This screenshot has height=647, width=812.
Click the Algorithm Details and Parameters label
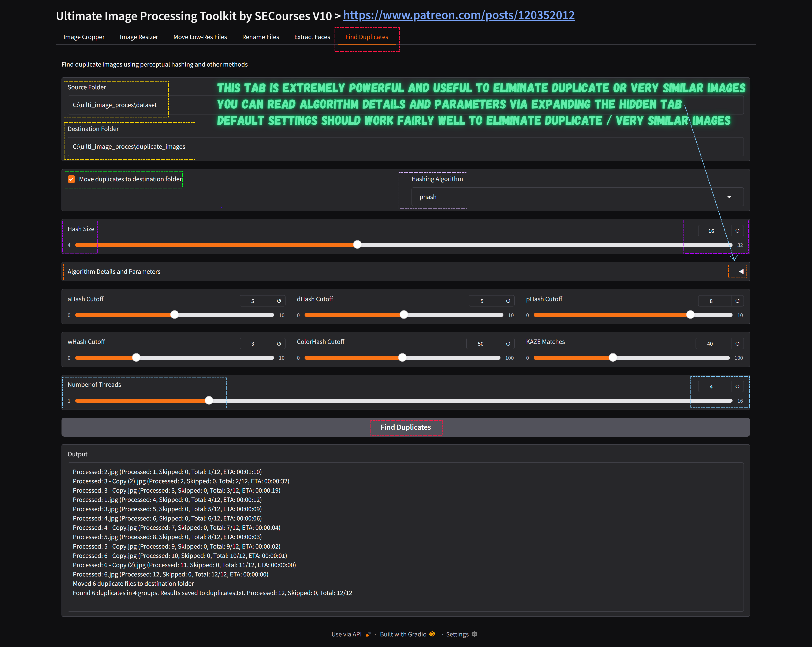[114, 271]
